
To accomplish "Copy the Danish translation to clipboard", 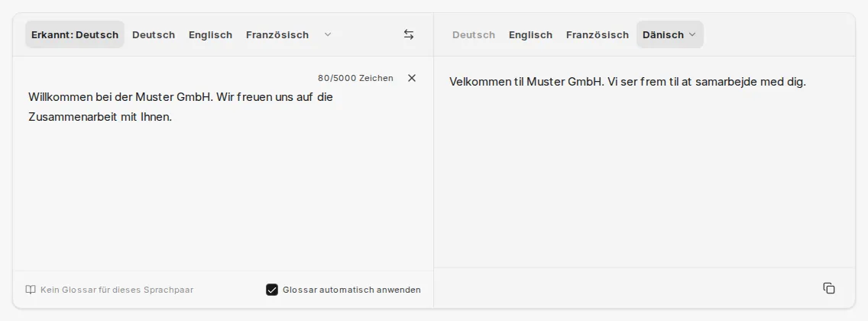I will point(829,288).
